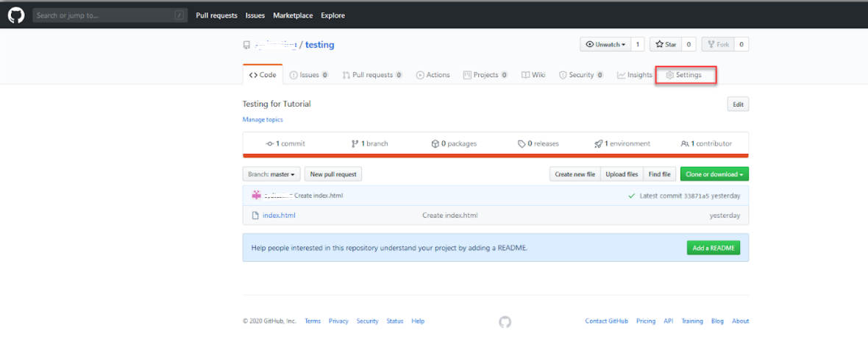Open Explore in top navigation

(332, 15)
